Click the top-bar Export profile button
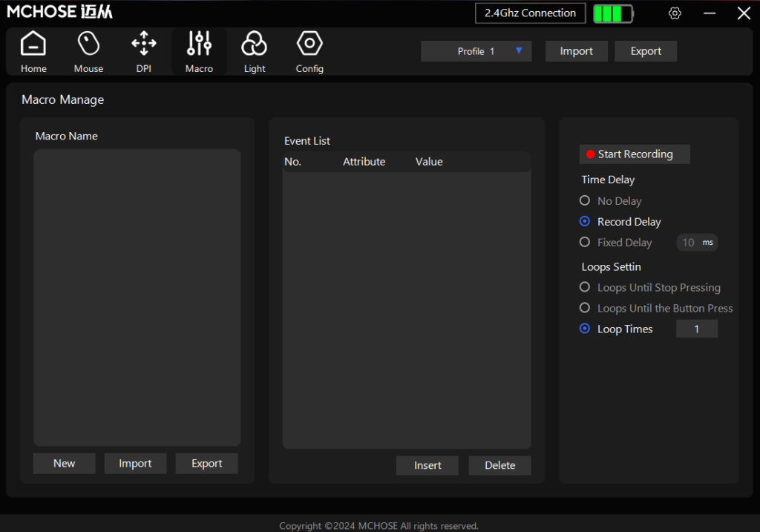Image resolution: width=760 pixels, height=532 pixels. (646, 51)
